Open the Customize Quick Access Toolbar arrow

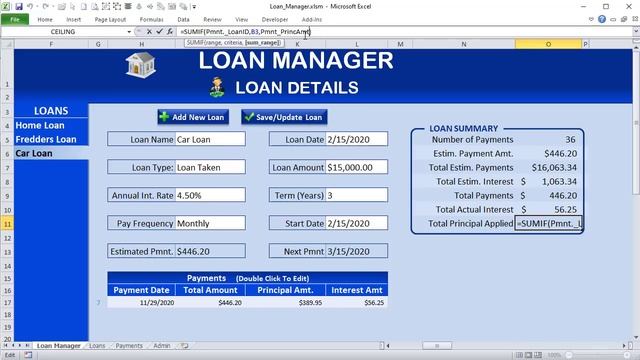tap(194, 7)
